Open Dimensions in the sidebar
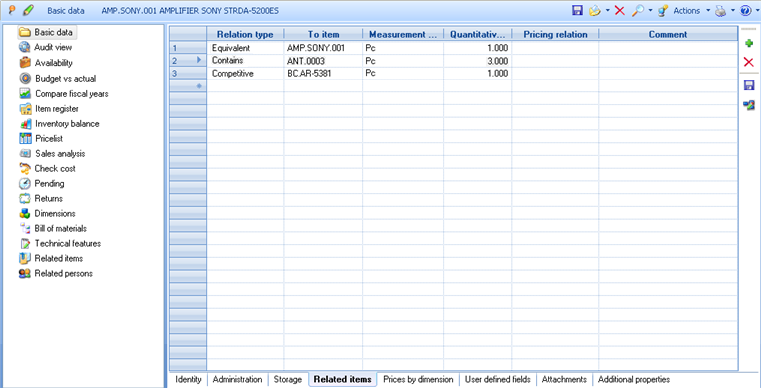The width and height of the screenshot is (761, 388). (x=55, y=214)
